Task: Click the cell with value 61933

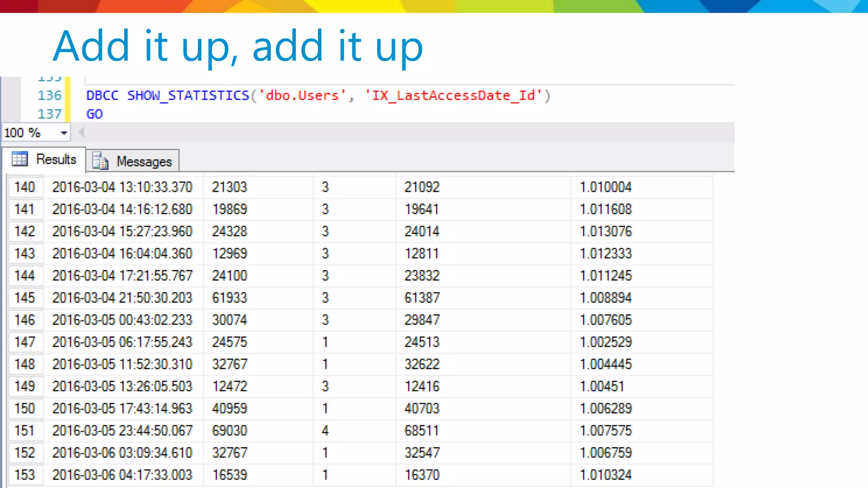Action: pos(229,298)
